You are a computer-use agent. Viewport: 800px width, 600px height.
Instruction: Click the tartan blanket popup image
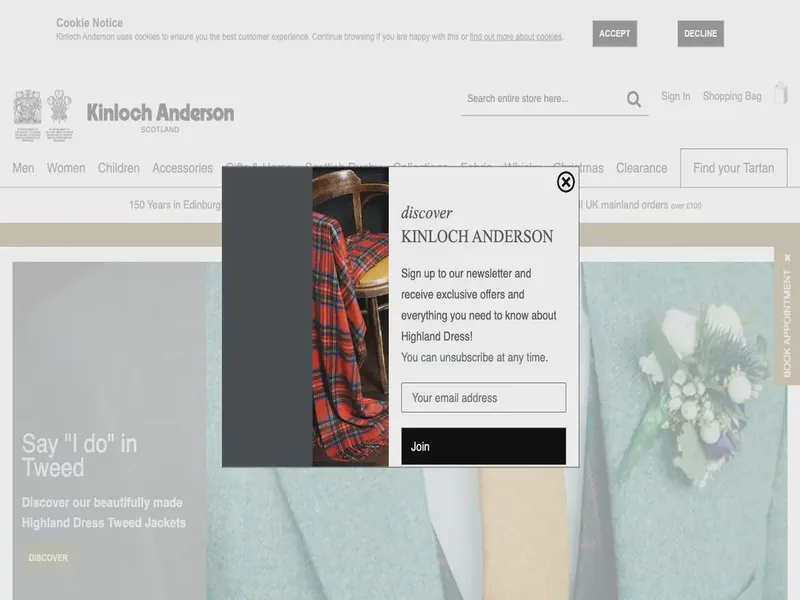350,316
